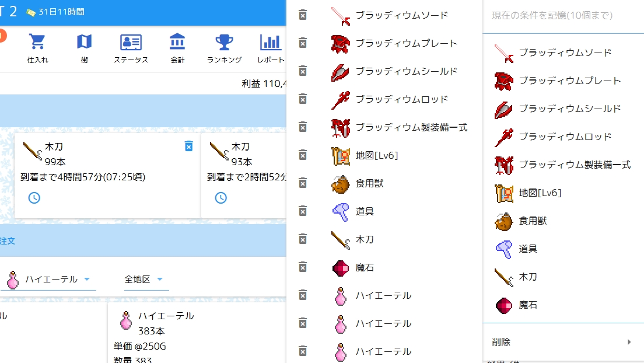Click the blue trash icon on 木刀 99本 card

click(x=188, y=146)
